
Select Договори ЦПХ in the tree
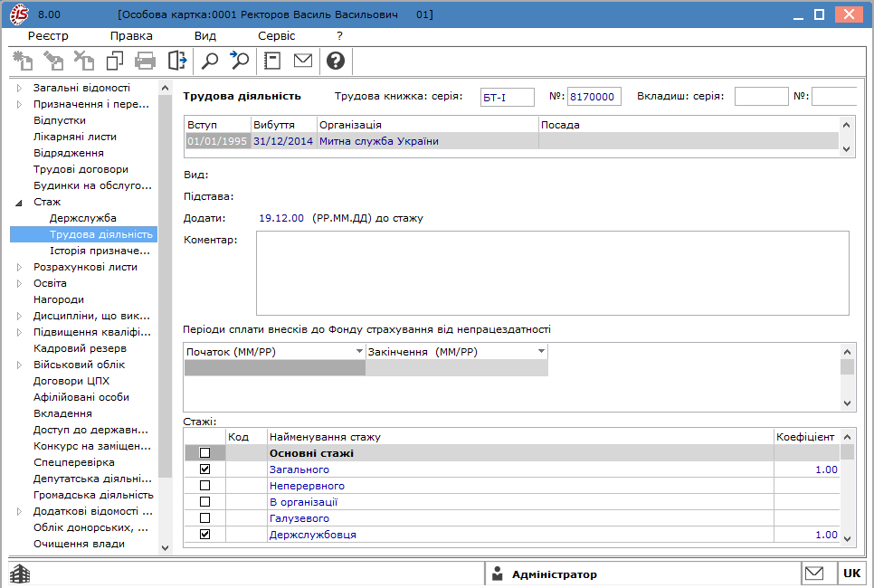click(71, 381)
